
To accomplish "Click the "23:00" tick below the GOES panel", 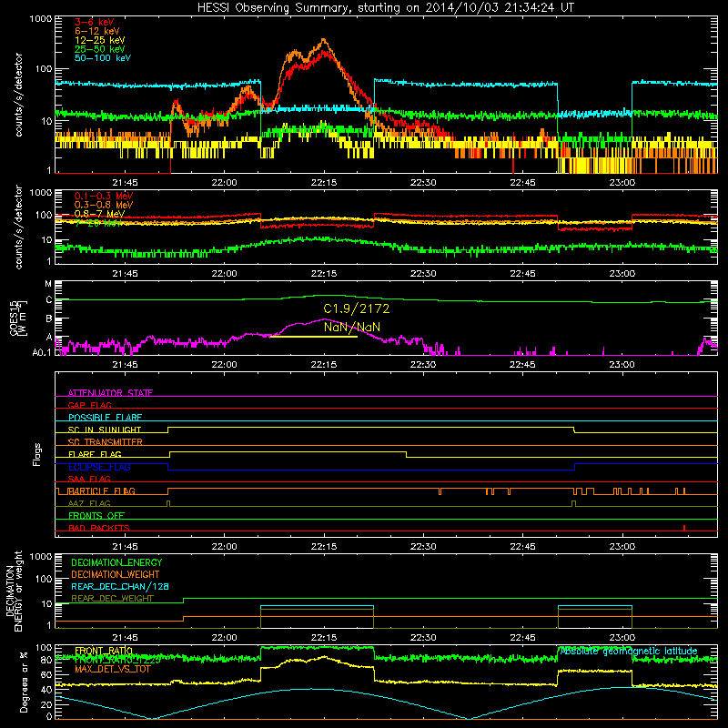I will tap(622, 365).
